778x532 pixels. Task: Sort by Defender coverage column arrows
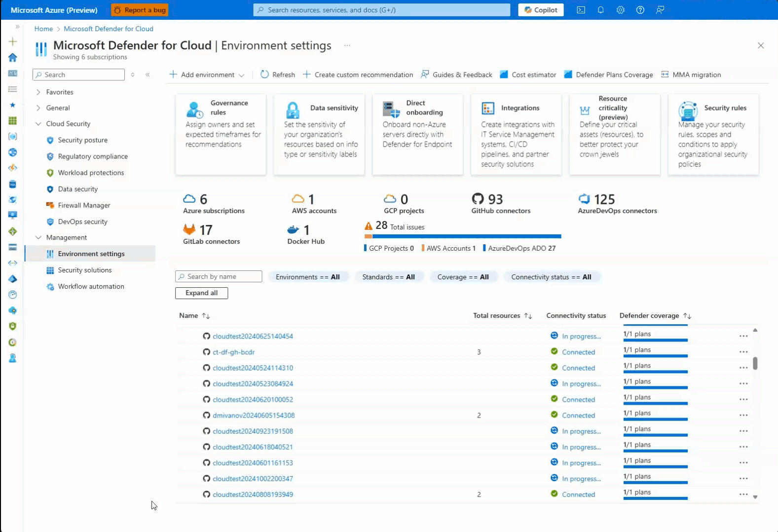coord(687,316)
